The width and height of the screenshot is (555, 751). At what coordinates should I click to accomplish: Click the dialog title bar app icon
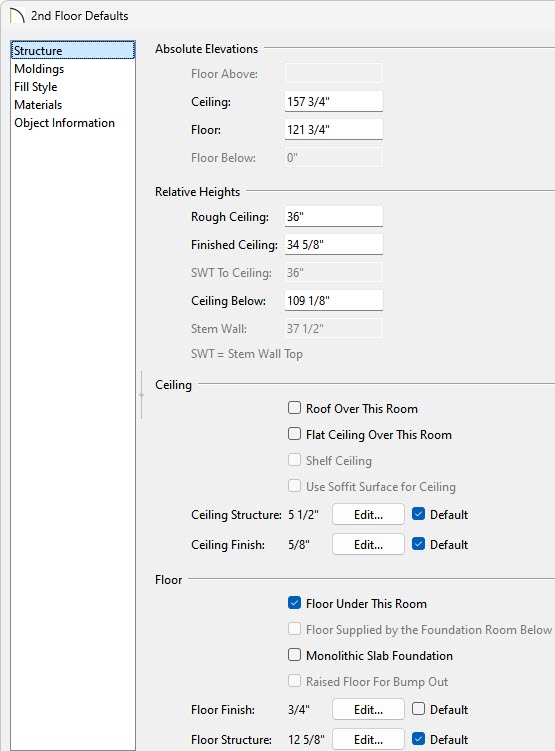pos(17,15)
